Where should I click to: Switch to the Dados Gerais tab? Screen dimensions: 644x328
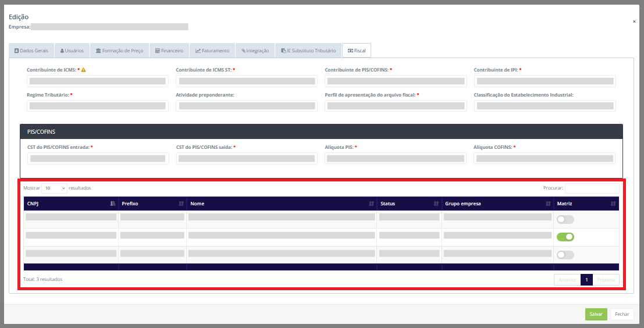[x=32, y=51]
